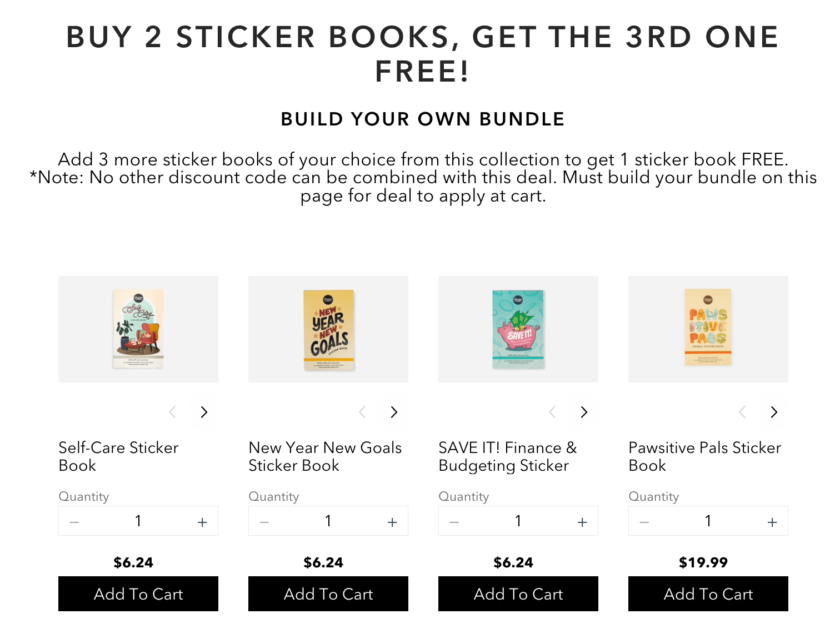Click the next image arrow under New Year New Goals
840x624 pixels.
point(394,412)
